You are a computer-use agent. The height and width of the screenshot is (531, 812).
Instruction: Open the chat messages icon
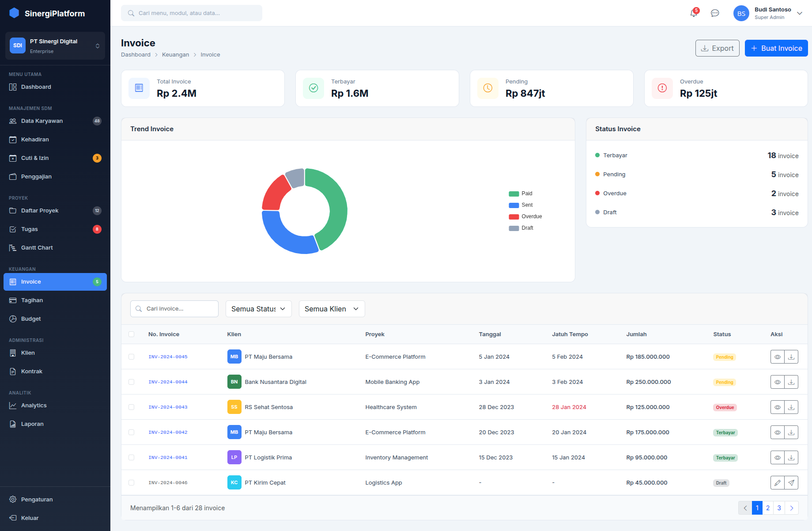715,13
